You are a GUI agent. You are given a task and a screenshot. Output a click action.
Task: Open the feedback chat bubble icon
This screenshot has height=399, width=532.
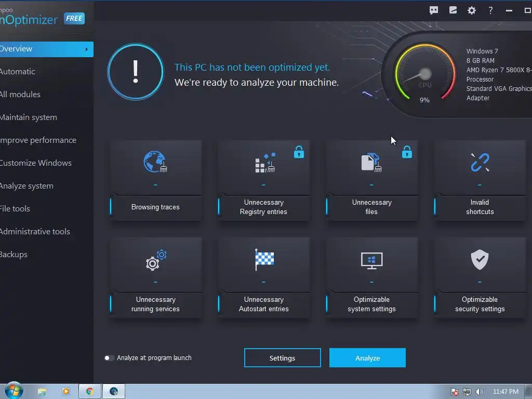(x=434, y=10)
